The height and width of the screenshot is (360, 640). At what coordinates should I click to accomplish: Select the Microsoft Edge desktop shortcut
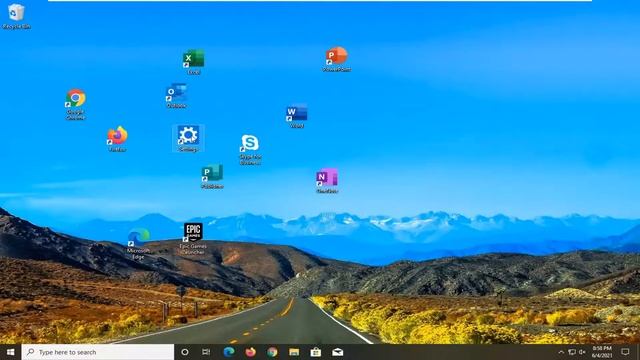click(138, 244)
